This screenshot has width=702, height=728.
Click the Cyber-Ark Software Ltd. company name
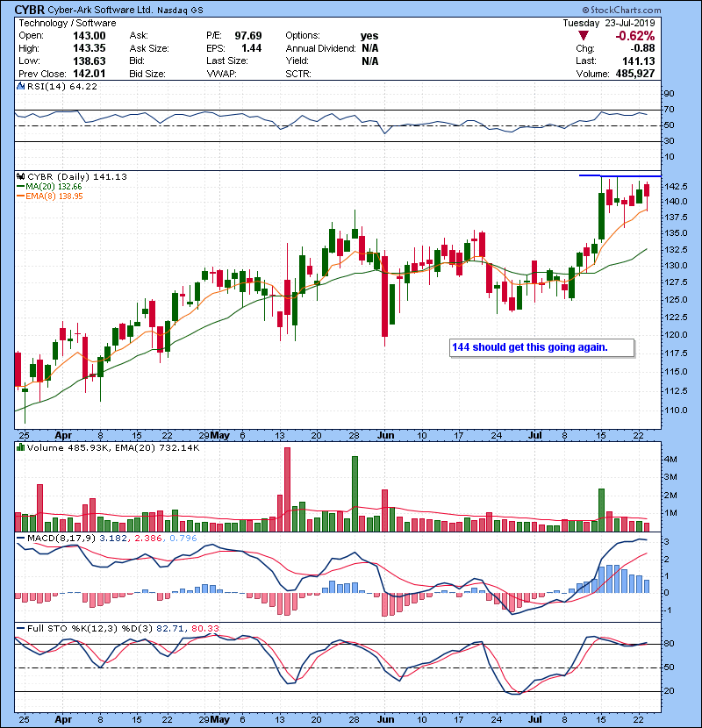[99, 10]
